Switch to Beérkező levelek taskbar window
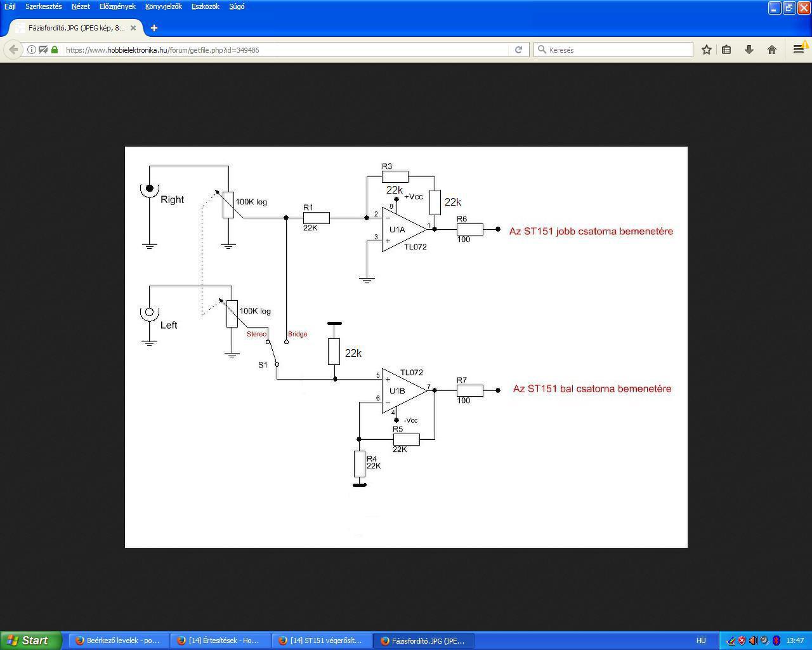This screenshot has height=650, width=812. click(x=119, y=640)
